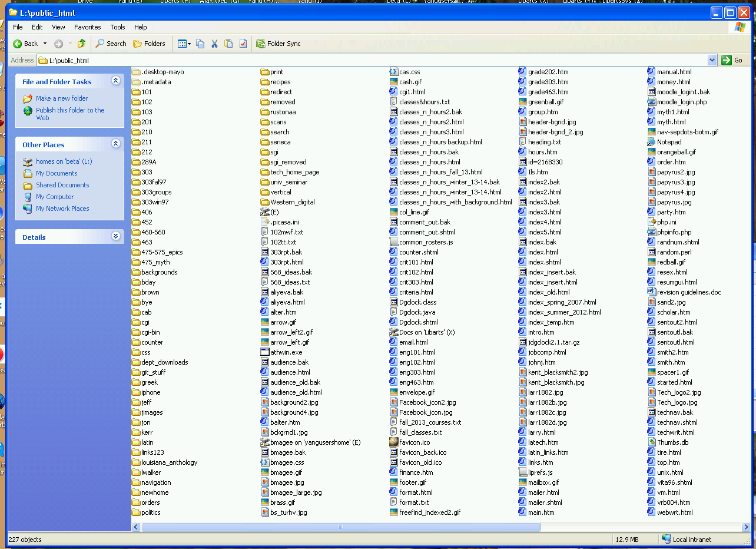
Task: Click the Up one level folder icon
Action: [81, 44]
